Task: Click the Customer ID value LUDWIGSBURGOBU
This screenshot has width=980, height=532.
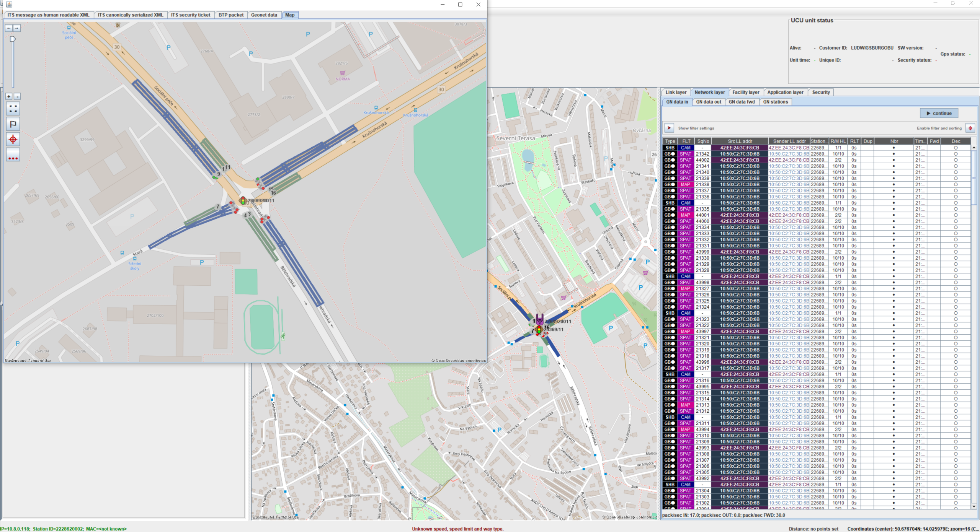Action: pyautogui.click(x=872, y=48)
